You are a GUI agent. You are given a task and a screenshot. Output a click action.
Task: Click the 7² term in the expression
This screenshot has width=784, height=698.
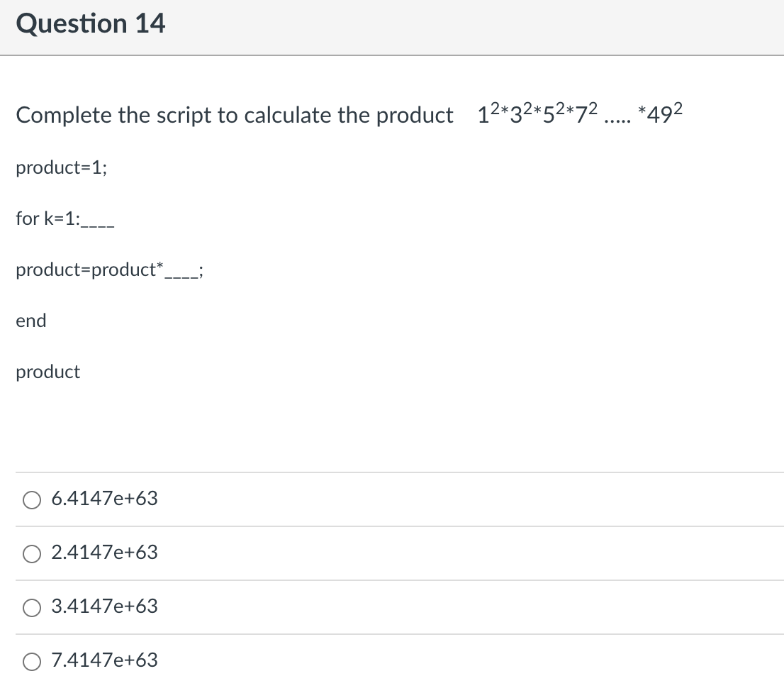(586, 113)
